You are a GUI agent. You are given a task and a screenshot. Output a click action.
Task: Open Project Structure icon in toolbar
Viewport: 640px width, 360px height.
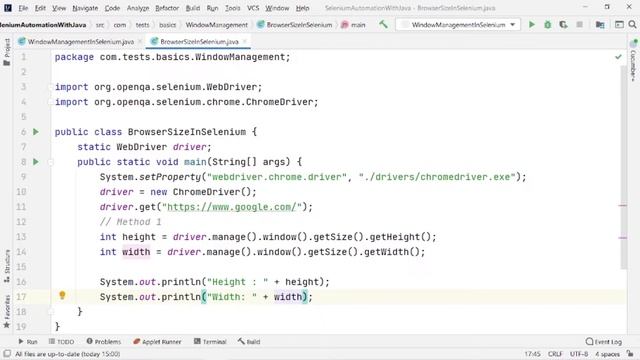click(x=600, y=24)
